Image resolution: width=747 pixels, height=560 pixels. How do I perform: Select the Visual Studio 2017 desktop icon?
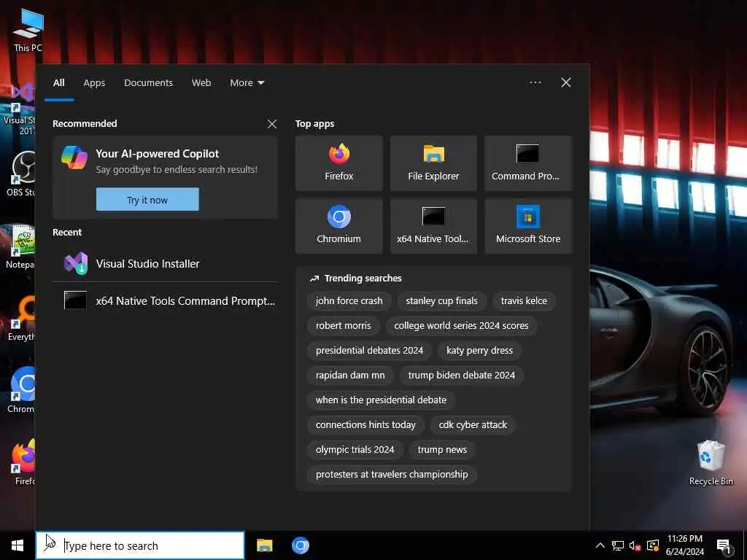(19, 109)
